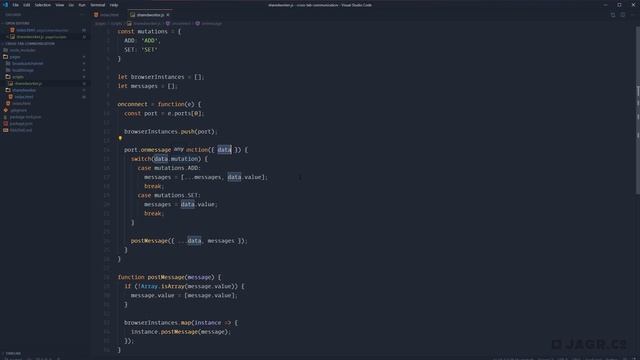Switch to the index.html editor tab
This screenshot has width=640, height=360.
[x=108, y=15]
